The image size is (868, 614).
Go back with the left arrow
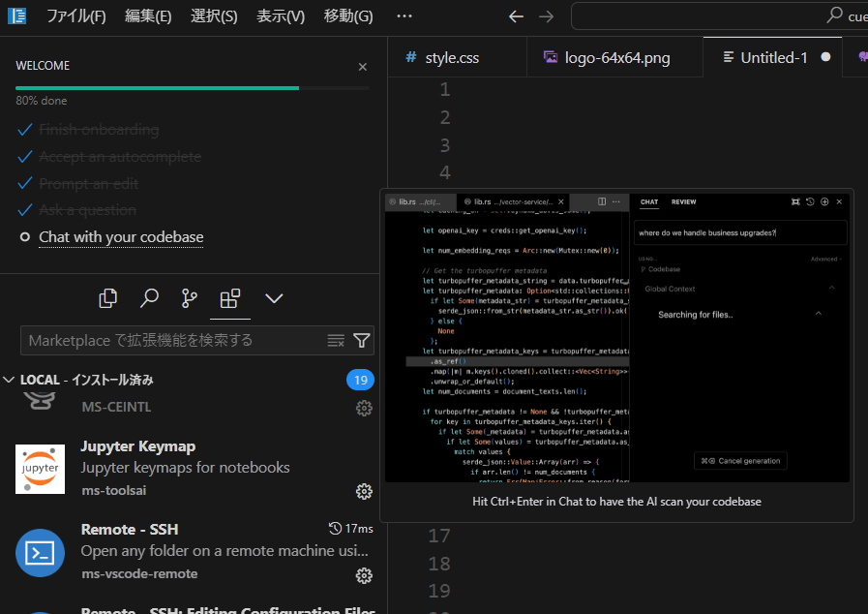click(516, 16)
